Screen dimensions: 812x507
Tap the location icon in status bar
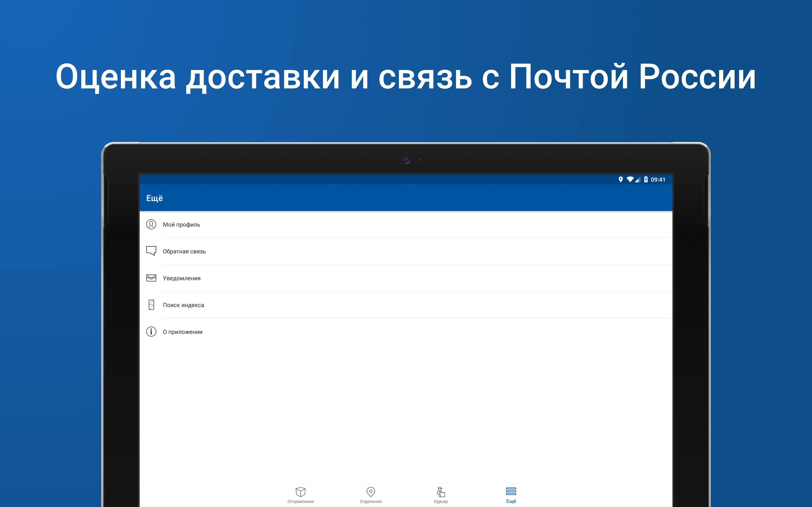click(x=621, y=179)
